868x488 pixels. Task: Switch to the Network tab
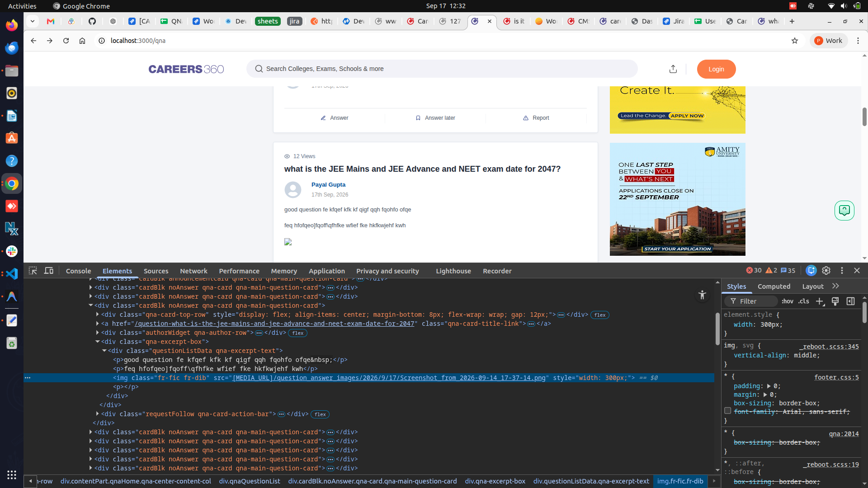click(193, 271)
